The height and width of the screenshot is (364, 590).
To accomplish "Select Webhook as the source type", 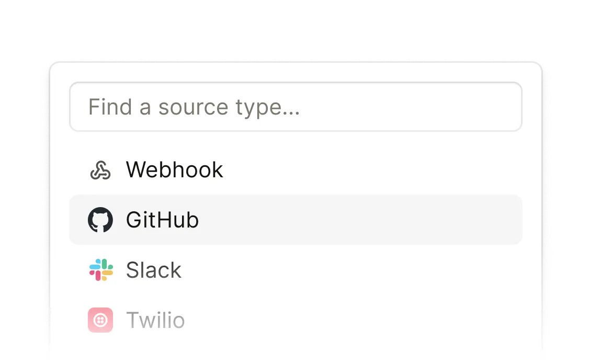I will 296,170.
